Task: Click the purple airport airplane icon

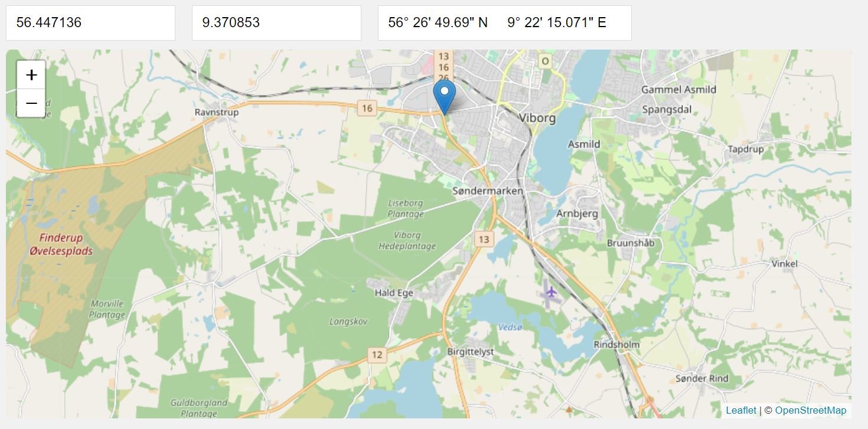Action: pyautogui.click(x=551, y=292)
